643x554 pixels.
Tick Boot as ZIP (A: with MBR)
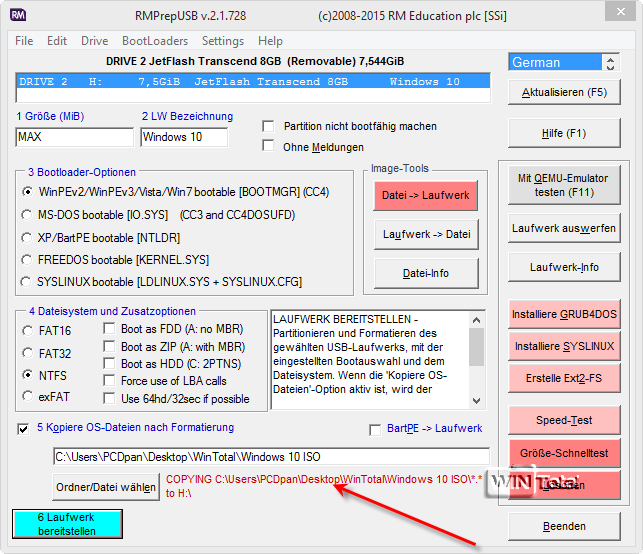(x=109, y=347)
